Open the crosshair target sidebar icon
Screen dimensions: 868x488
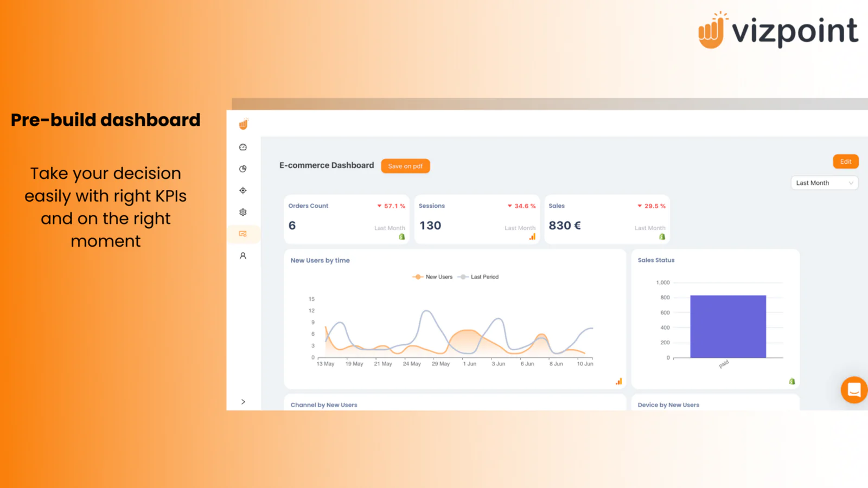[243, 190]
